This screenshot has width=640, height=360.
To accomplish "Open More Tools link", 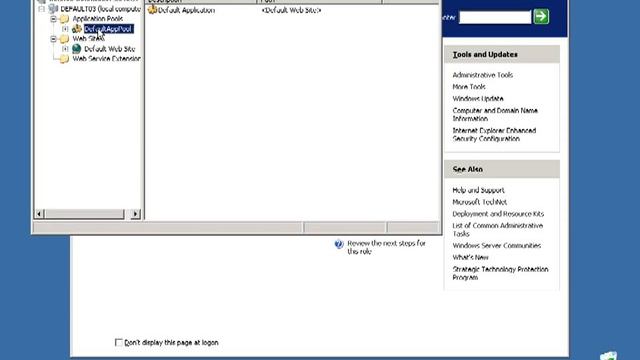I will point(469,87).
